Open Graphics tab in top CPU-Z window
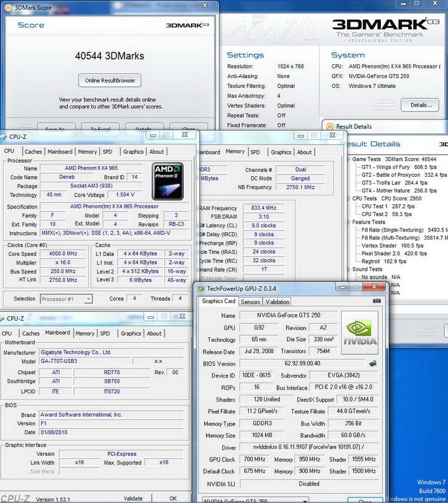Screen dimensions: 448x503 [x=133, y=152]
